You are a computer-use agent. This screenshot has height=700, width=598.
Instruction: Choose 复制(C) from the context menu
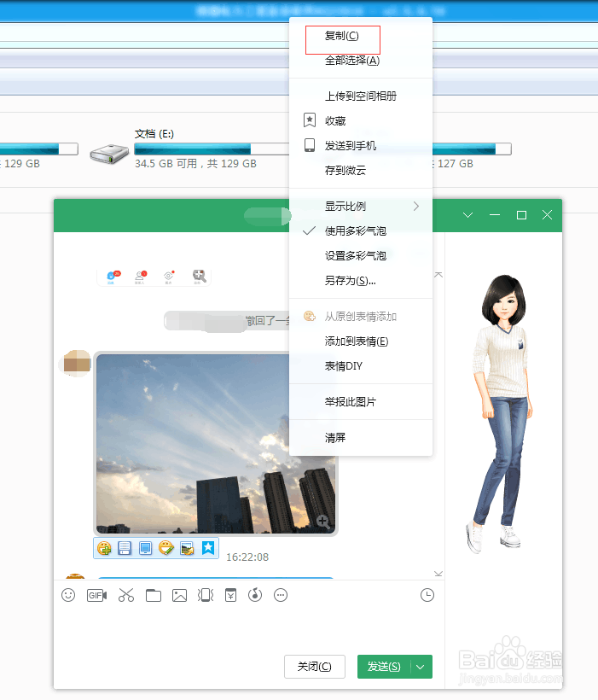[x=361, y=36]
